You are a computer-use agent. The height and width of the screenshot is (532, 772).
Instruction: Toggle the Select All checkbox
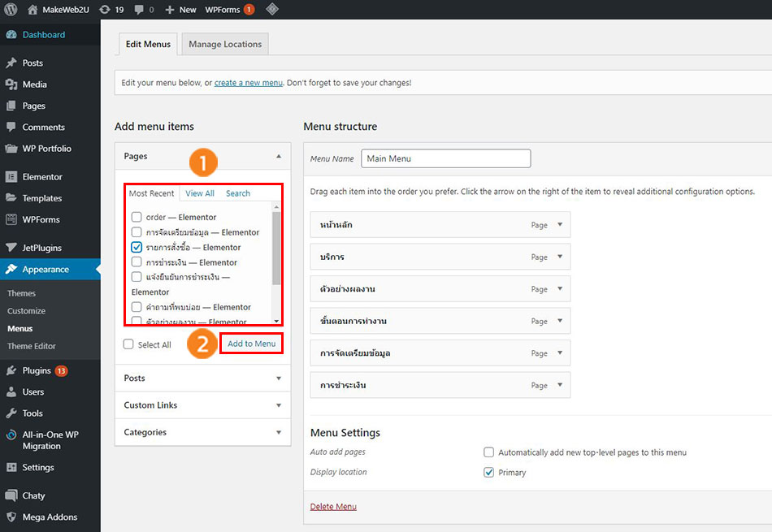point(128,344)
